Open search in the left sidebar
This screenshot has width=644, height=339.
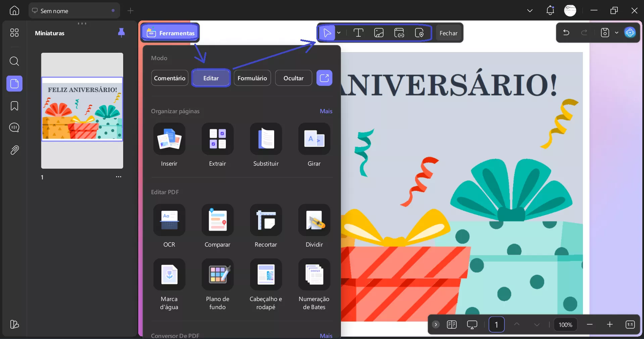pyautogui.click(x=14, y=61)
